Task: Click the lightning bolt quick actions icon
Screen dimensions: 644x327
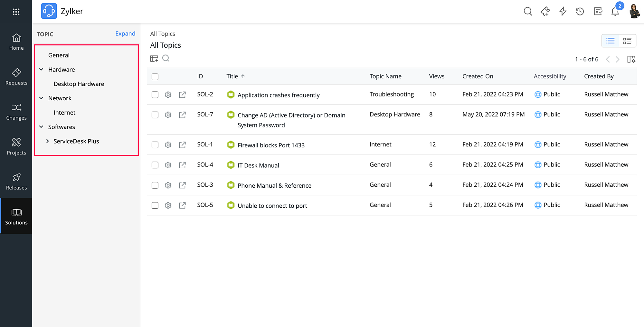Action: [x=563, y=12]
